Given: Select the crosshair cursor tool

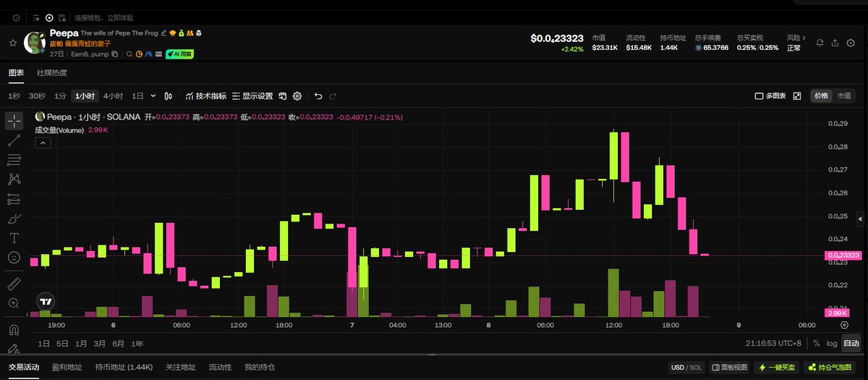Looking at the screenshot, I should 14,120.
